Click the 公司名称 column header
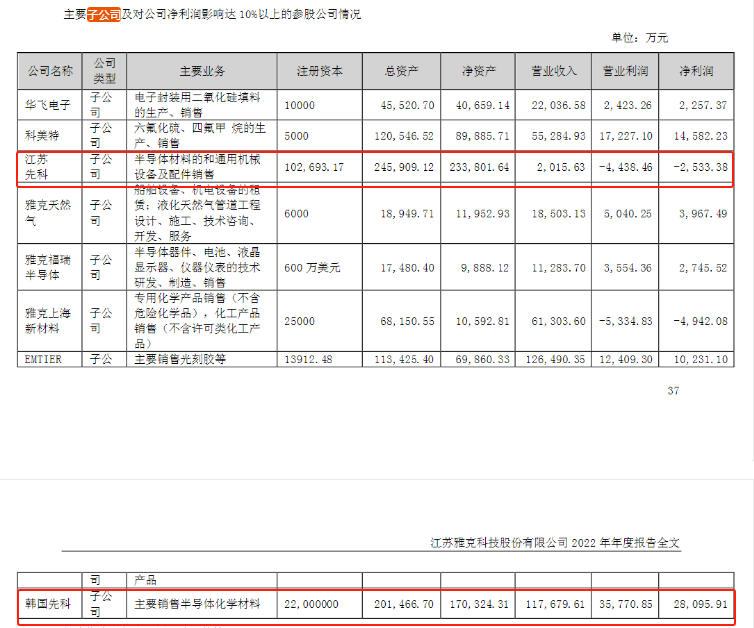The height and width of the screenshot is (628, 754). [x=50, y=71]
